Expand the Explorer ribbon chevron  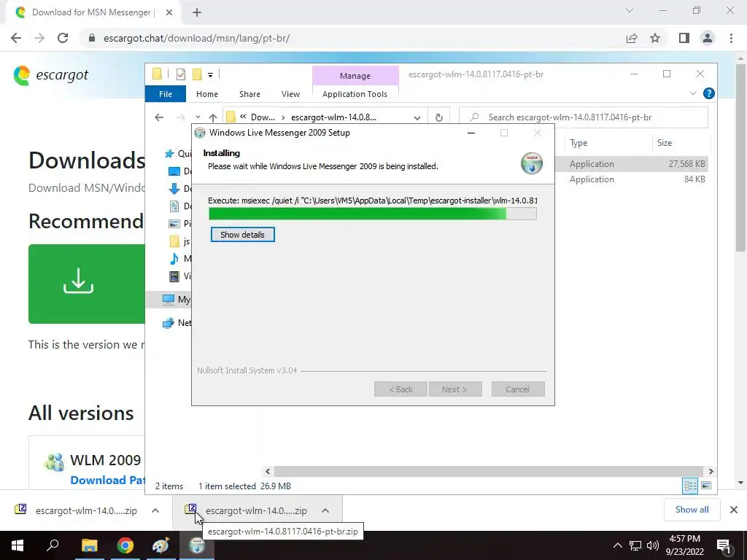(x=693, y=94)
